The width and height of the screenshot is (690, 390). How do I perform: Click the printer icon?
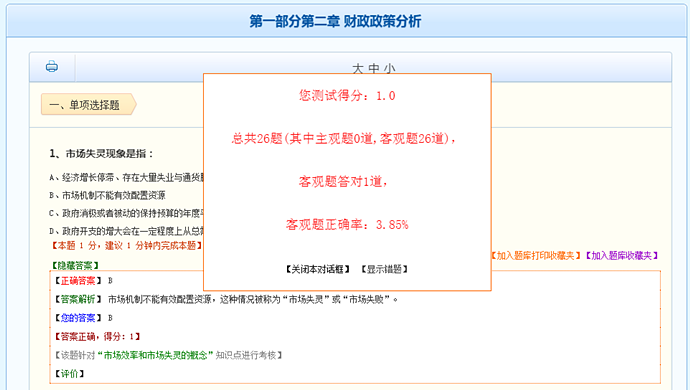tap(52, 66)
